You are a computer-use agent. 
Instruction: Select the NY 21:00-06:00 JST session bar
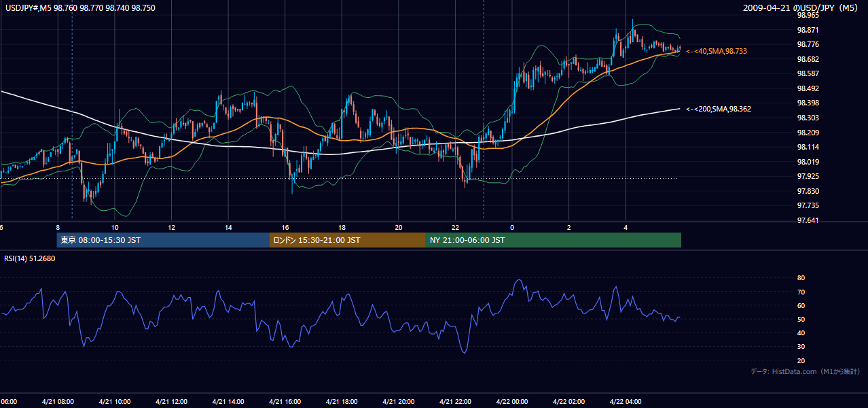pos(554,240)
